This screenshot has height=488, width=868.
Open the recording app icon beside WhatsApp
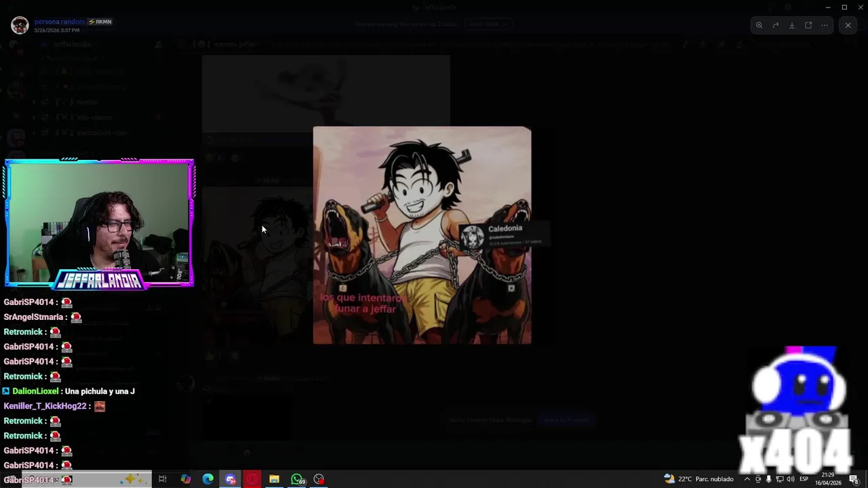(x=319, y=479)
